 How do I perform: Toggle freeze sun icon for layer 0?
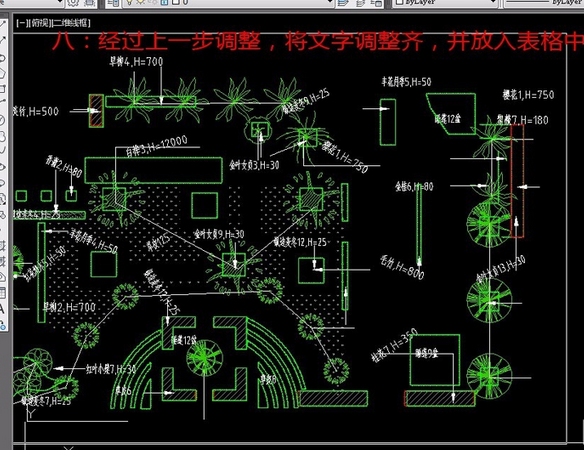[x=141, y=2]
